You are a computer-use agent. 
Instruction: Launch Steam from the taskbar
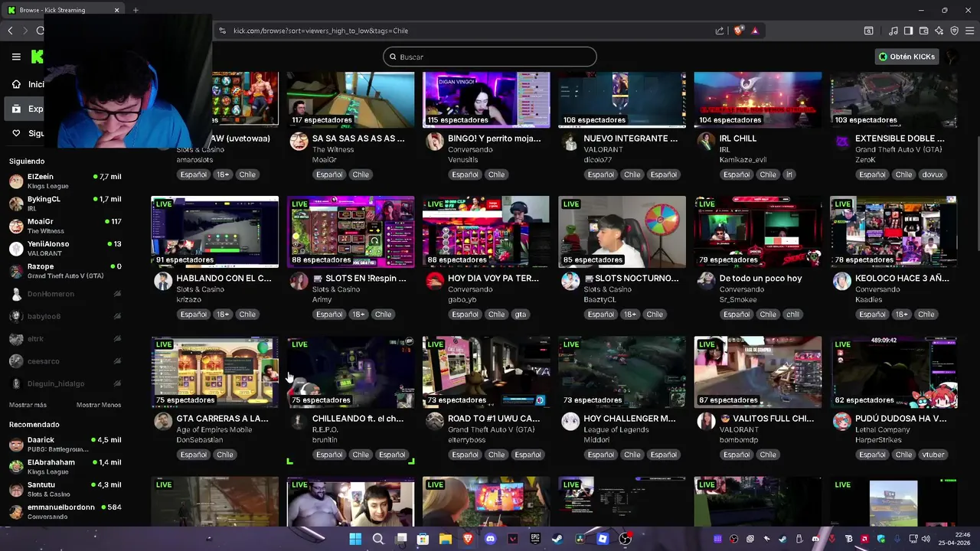point(557,539)
